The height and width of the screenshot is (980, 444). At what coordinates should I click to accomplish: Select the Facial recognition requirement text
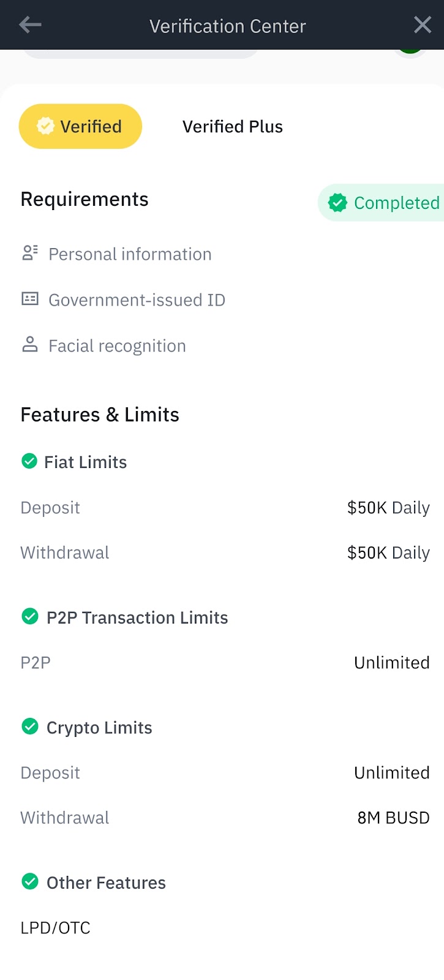117,346
